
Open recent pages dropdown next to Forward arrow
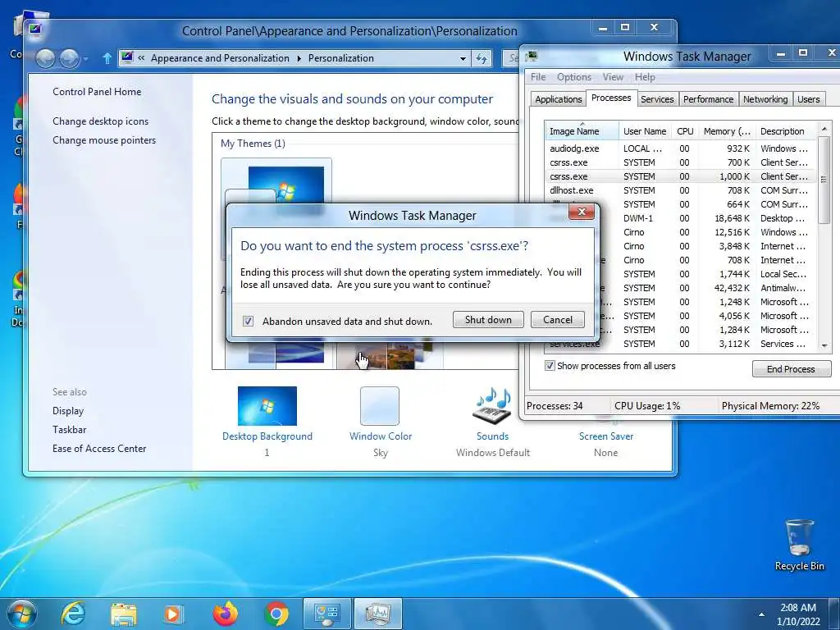85,59
